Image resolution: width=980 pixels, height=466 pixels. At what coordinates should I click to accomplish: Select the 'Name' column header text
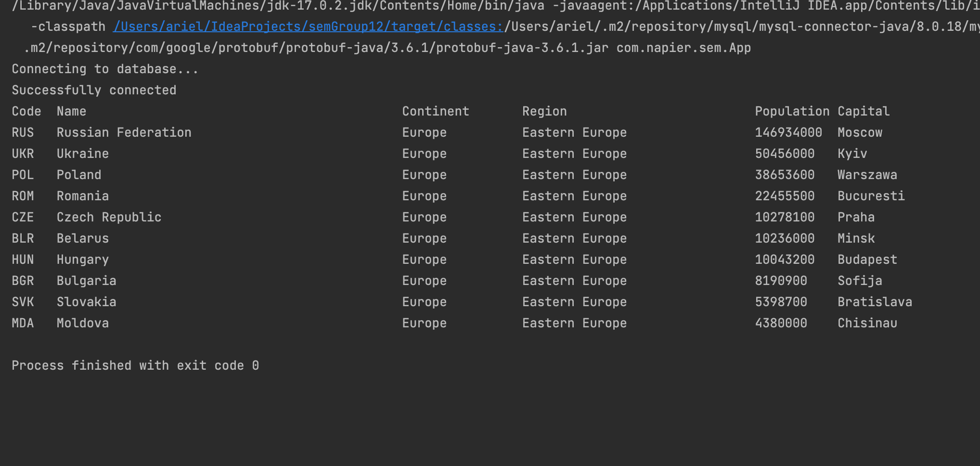[72, 111]
